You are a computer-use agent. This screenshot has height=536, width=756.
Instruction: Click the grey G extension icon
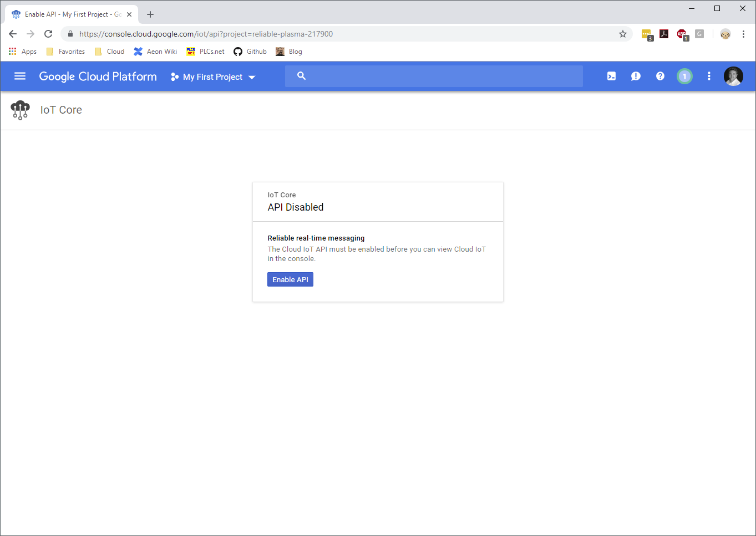(699, 34)
